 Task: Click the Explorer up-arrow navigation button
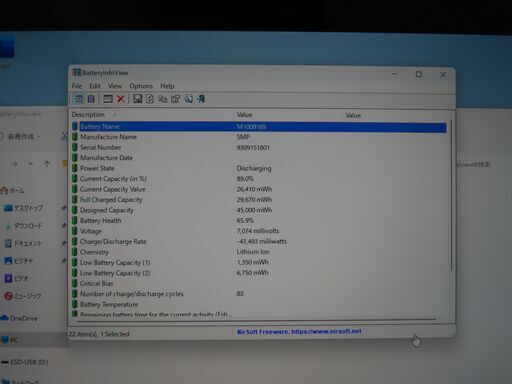(x=47, y=164)
